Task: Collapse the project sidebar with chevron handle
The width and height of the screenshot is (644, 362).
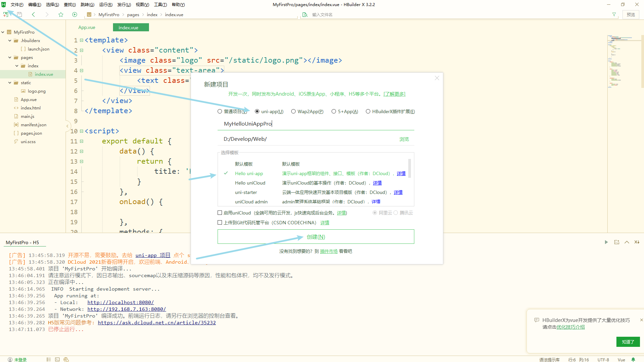Action: (68, 126)
